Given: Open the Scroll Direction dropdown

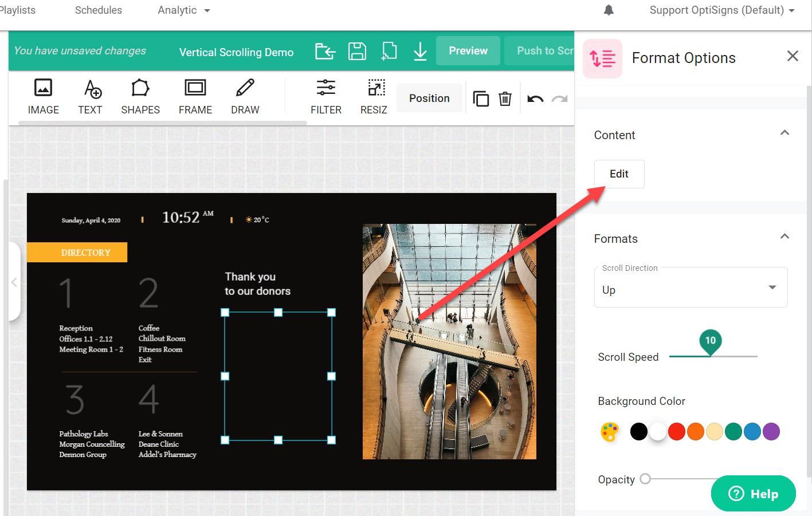Looking at the screenshot, I should coord(691,289).
